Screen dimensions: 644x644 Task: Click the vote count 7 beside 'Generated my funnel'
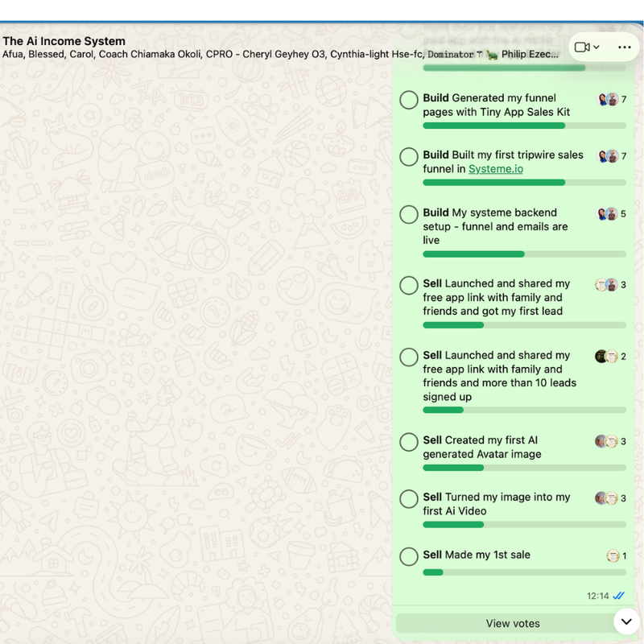[623, 99]
